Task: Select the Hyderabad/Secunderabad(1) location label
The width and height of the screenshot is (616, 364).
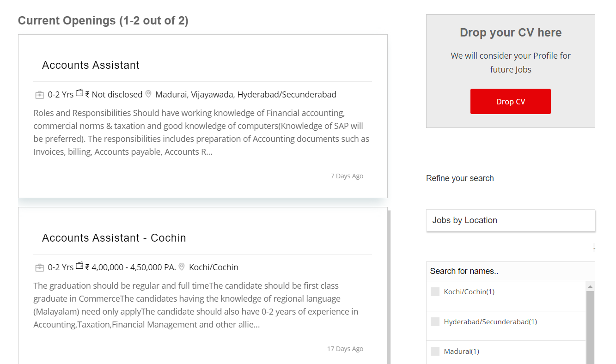Action: click(490, 322)
